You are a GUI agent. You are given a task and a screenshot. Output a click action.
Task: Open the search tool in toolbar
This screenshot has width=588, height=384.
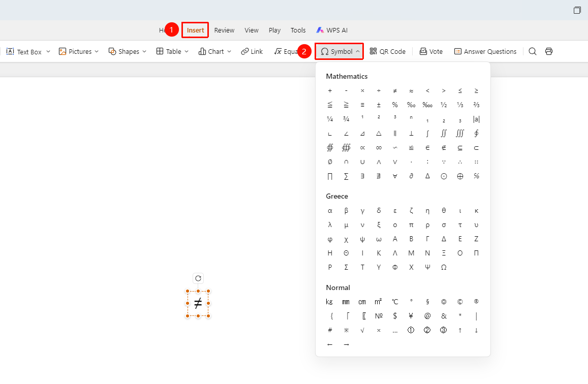coord(533,51)
